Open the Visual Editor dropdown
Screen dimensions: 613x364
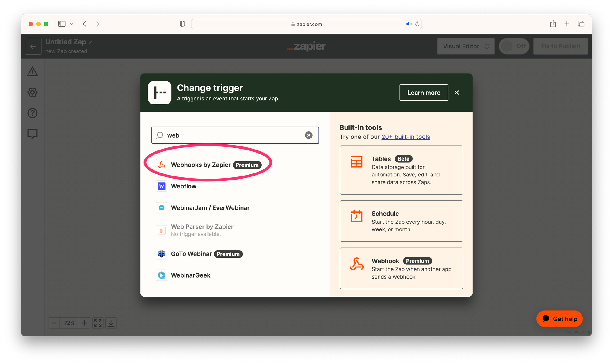tap(466, 46)
